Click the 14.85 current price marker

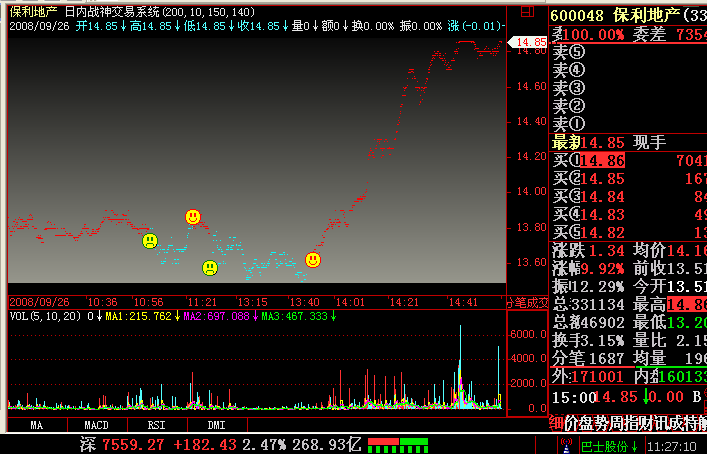(528, 42)
